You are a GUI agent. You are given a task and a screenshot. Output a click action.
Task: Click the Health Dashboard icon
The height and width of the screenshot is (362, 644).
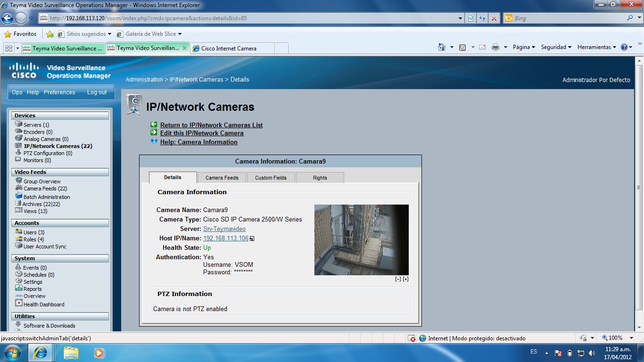click(x=19, y=303)
